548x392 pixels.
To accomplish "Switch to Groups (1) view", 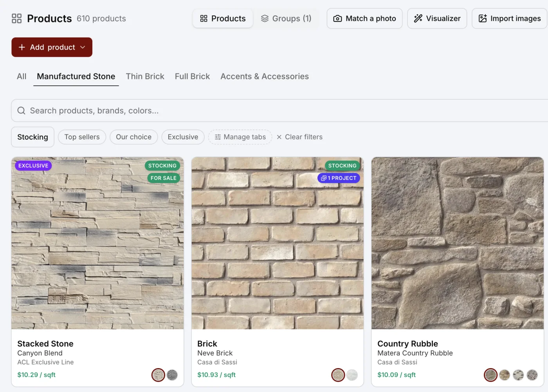I will [x=286, y=18].
